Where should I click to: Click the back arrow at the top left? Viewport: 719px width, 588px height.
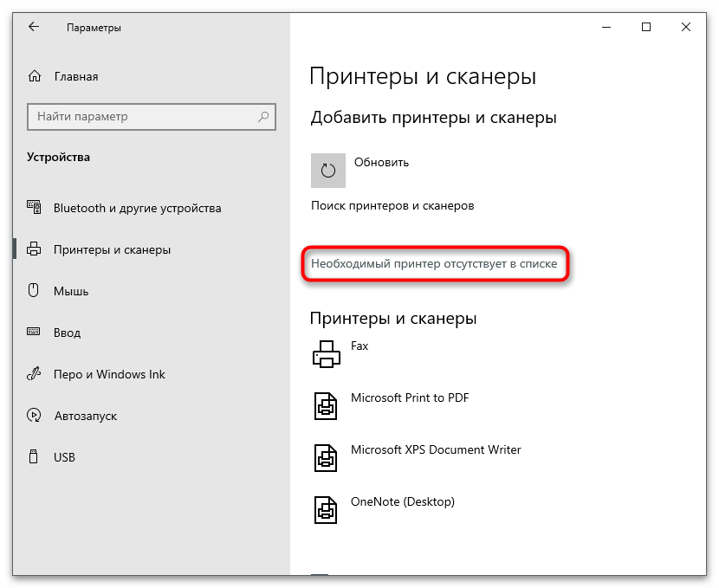pyautogui.click(x=33, y=27)
